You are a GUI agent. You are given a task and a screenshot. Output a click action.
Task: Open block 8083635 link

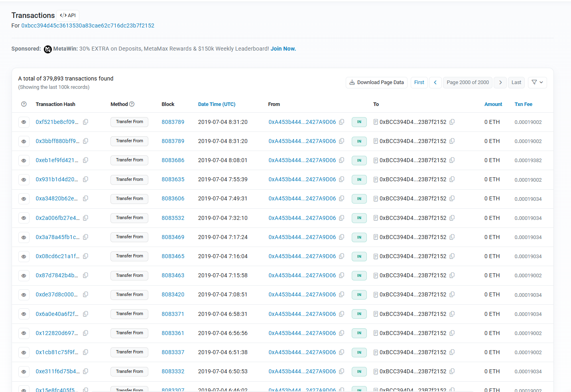(173, 179)
